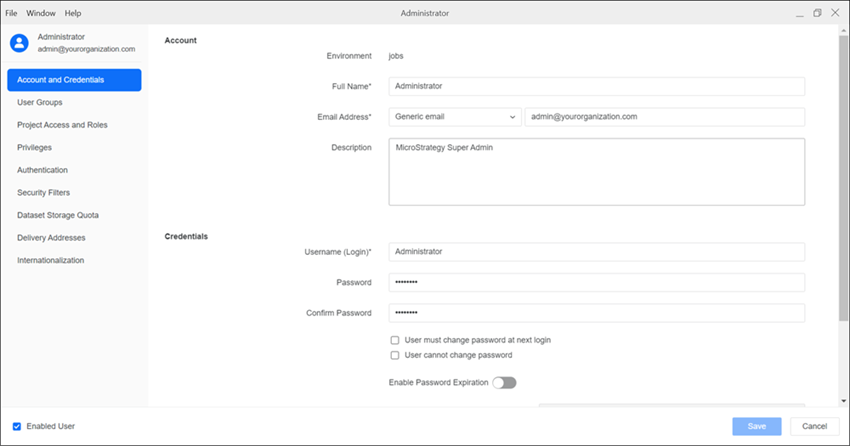Check 'User must change password at next login'
Image resolution: width=850 pixels, height=446 pixels.
395,340
